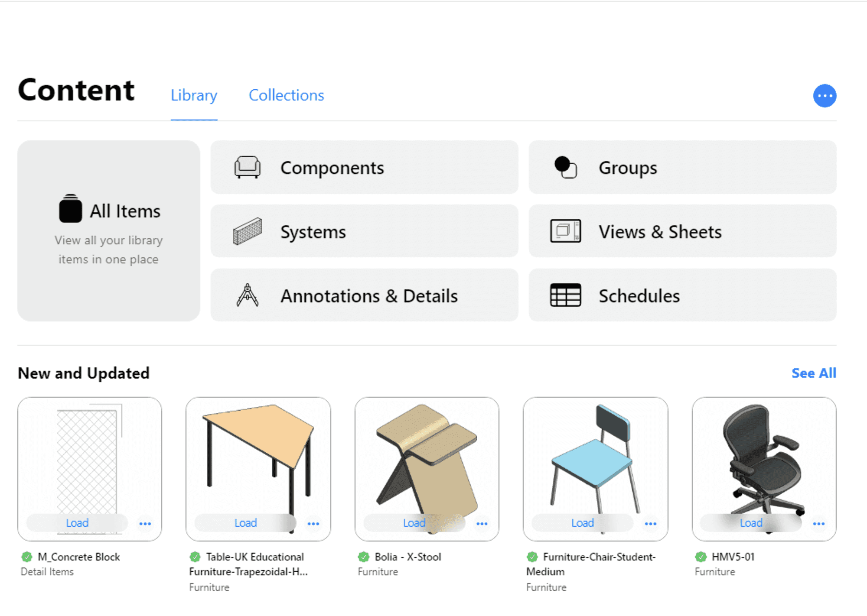Click the Schedules table grid icon
This screenshot has width=867, height=616.
tap(565, 295)
